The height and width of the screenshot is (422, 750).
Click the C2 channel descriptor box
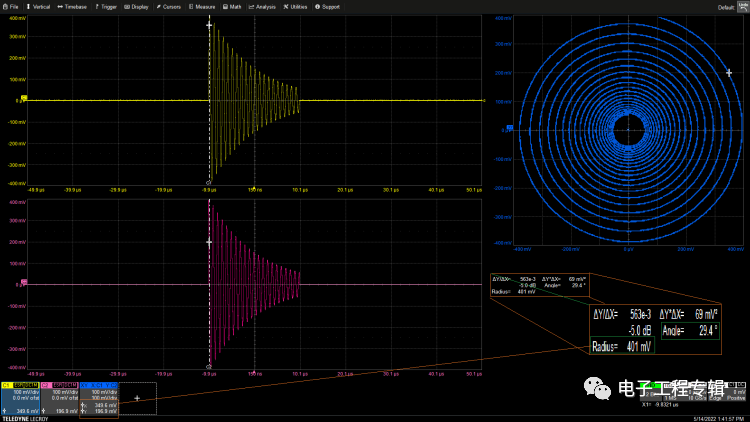[x=59, y=398]
